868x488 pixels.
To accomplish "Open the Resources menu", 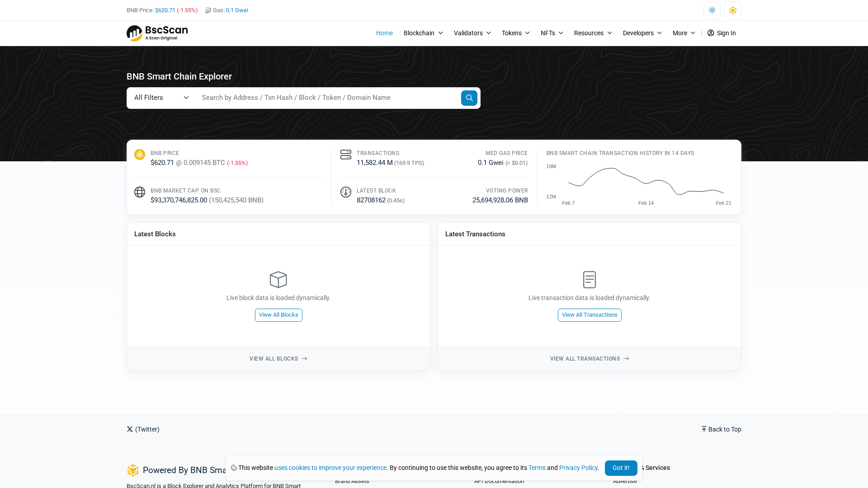I will 593,33.
